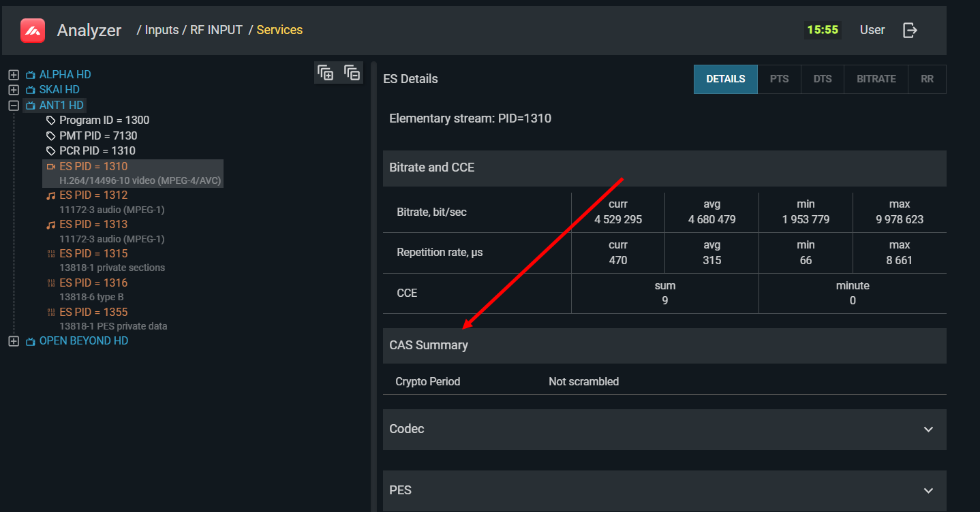
Task: Click the video camera icon for PID 1310
Action: pyautogui.click(x=50, y=167)
